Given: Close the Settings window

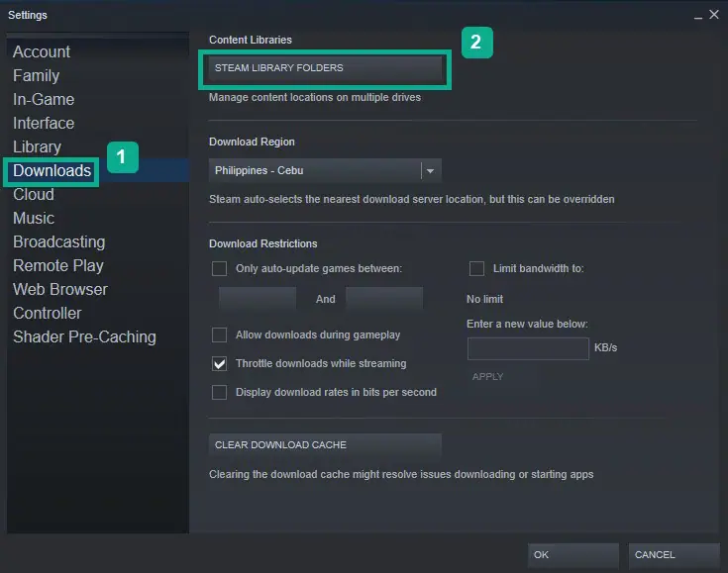Looking at the screenshot, I should (714, 15).
